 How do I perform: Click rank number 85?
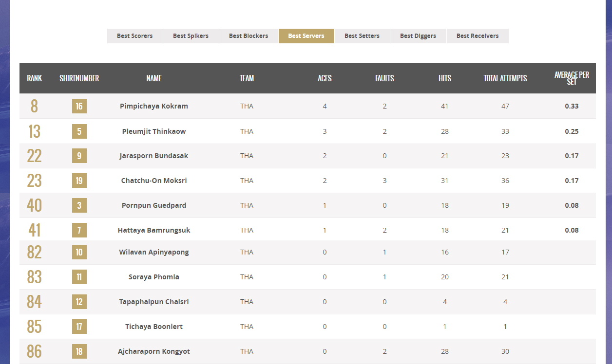tap(34, 327)
